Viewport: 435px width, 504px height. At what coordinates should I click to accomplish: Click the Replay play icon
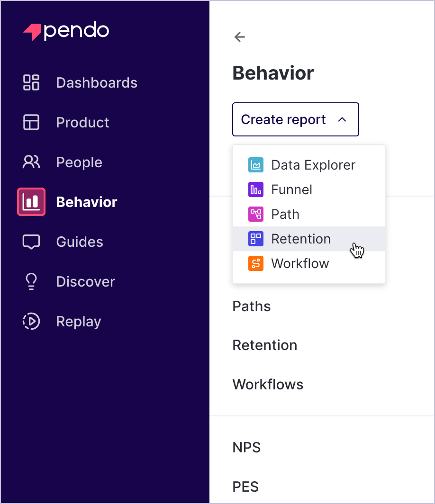coord(31,321)
